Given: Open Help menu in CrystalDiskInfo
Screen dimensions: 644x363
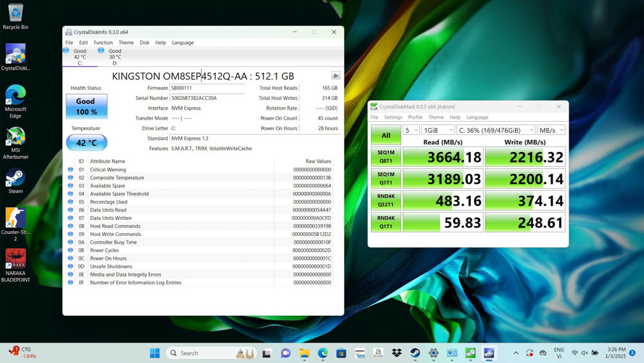Looking at the screenshot, I should (x=160, y=43).
